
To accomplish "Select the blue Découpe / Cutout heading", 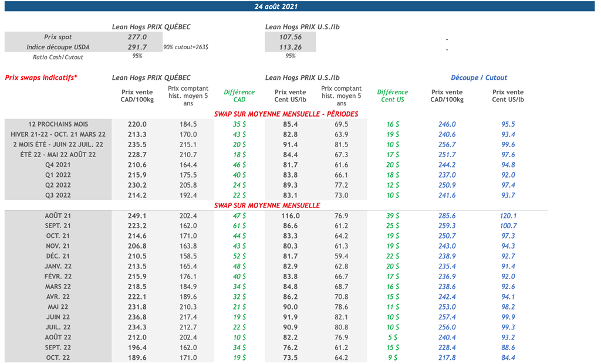I will coord(479,77).
